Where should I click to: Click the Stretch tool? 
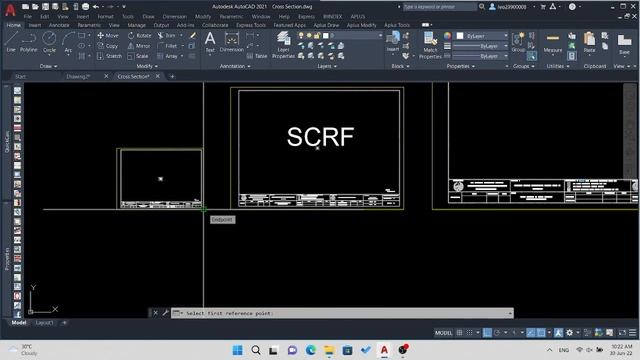click(109, 56)
